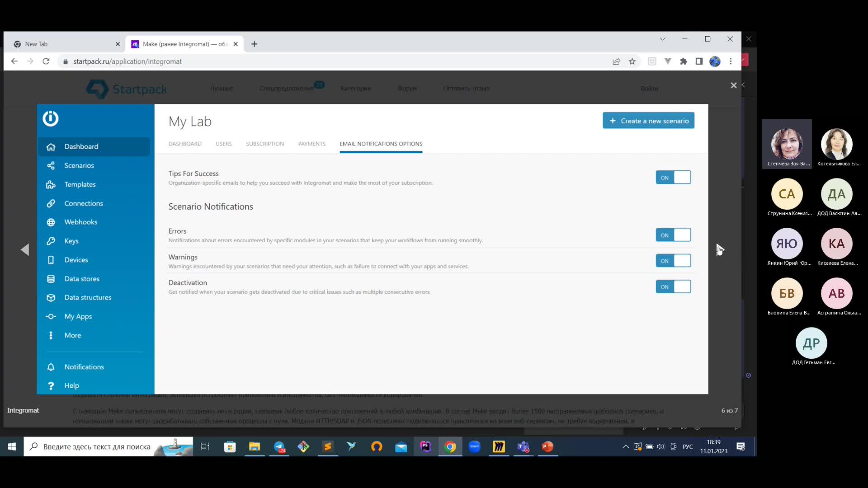The image size is (868, 488).
Task: Go back in the browser
Action: 14,61
